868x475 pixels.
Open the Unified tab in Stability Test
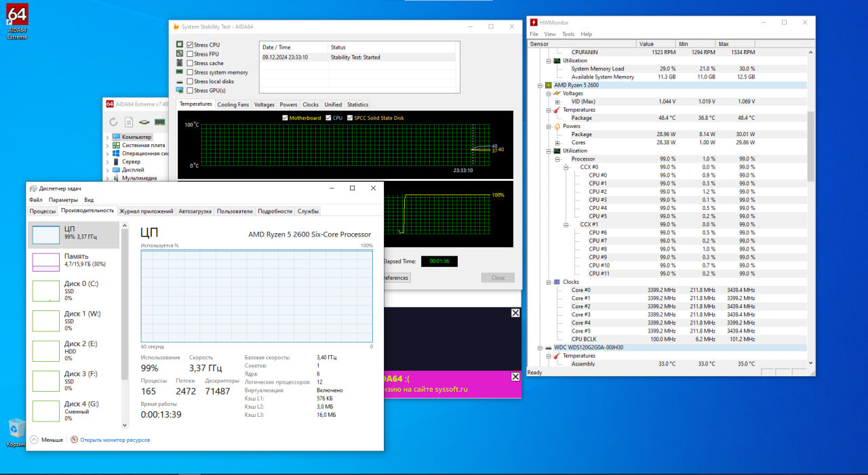(x=333, y=104)
